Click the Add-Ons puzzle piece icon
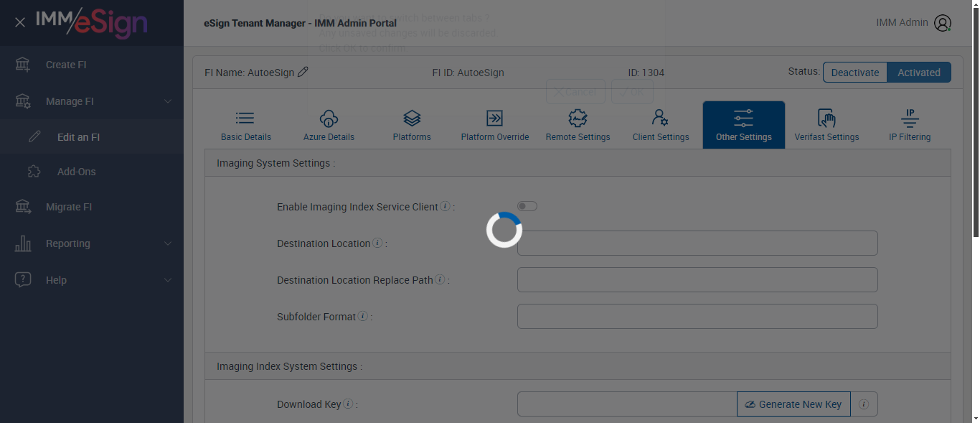Viewport: 980px width, 423px height. coord(34,172)
